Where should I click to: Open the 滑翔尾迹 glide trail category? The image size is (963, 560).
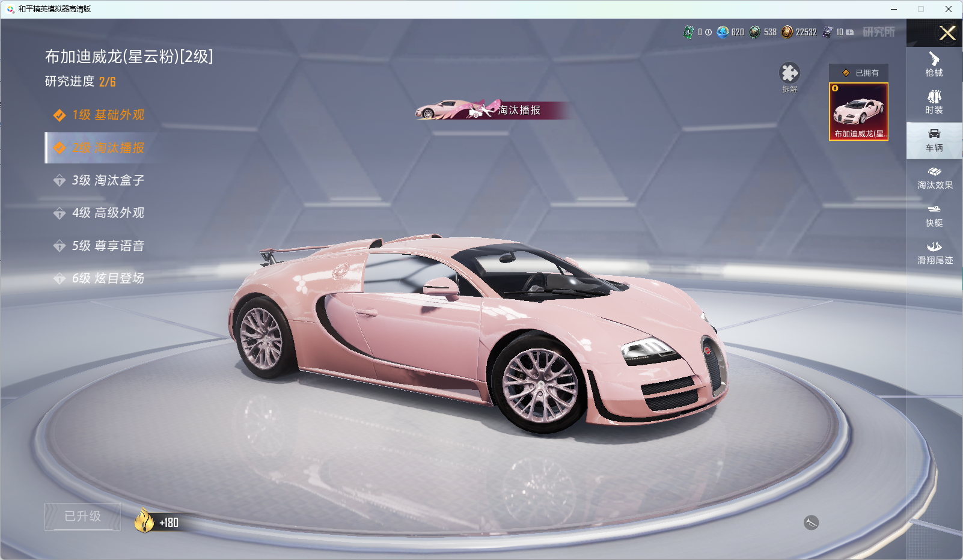tap(934, 253)
